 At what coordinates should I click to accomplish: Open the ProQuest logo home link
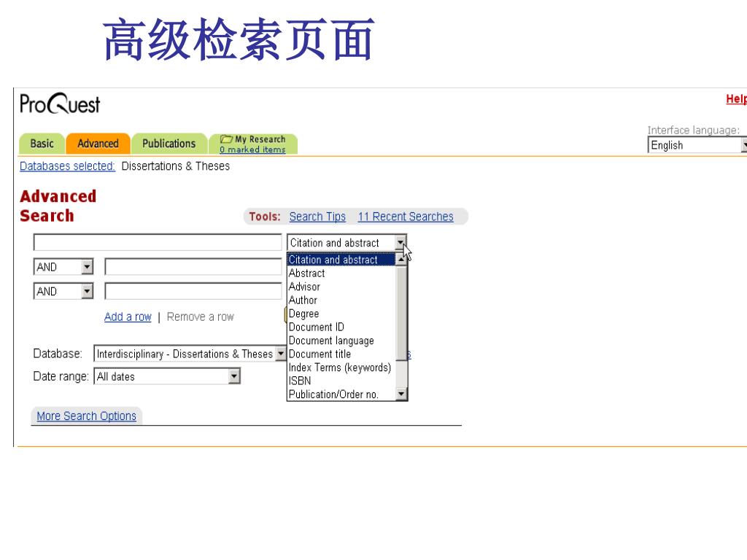pyautogui.click(x=60, y=104)
